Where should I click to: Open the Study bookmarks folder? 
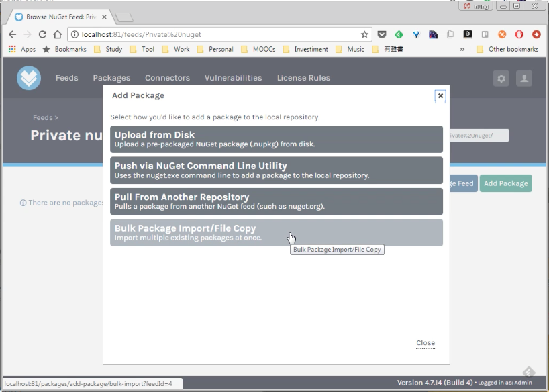108,50
